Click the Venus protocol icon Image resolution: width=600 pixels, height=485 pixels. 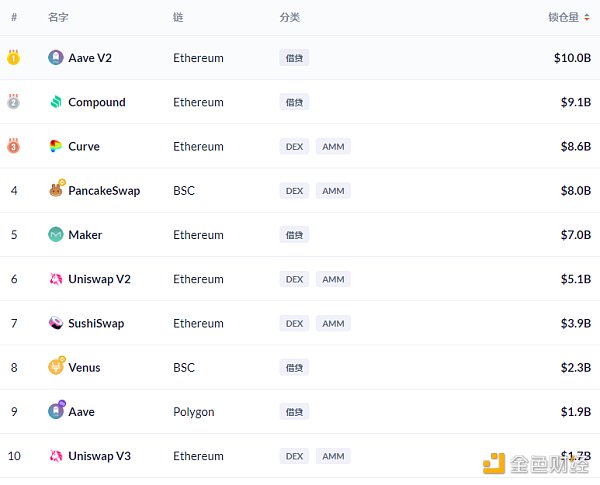[56, 367]
